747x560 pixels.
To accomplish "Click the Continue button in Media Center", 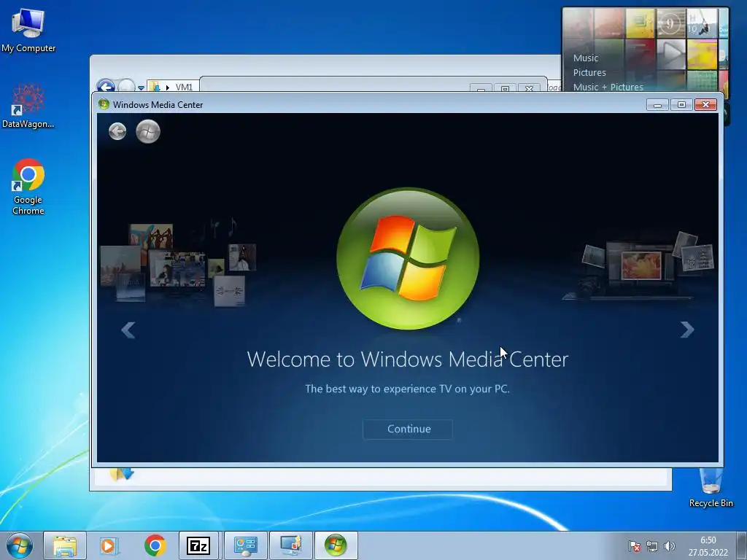I will [408, 429].
